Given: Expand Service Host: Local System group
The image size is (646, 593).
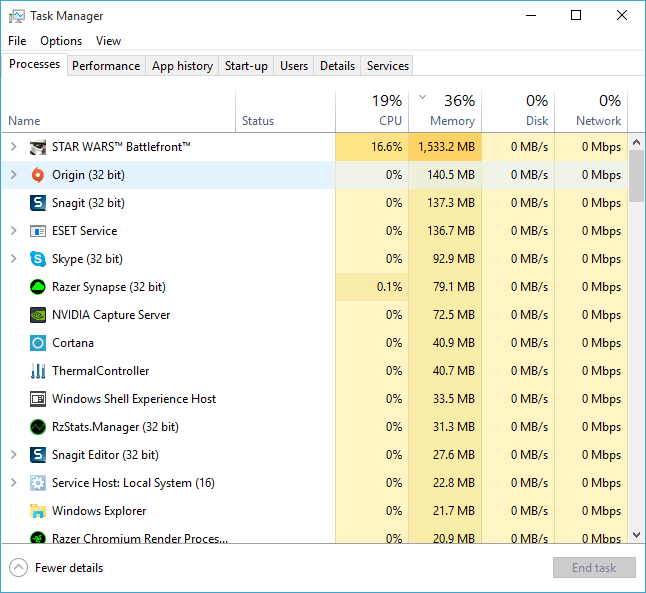Looking at the screenshot, I should [x=14, y=483].
